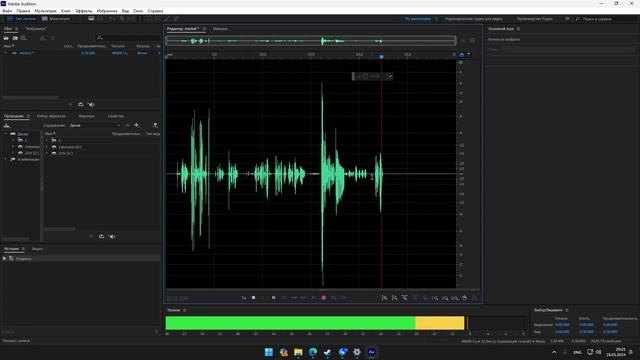Expand the last drive in right list
The height and width of the screenshot is (360, 640).
(47, 153)
